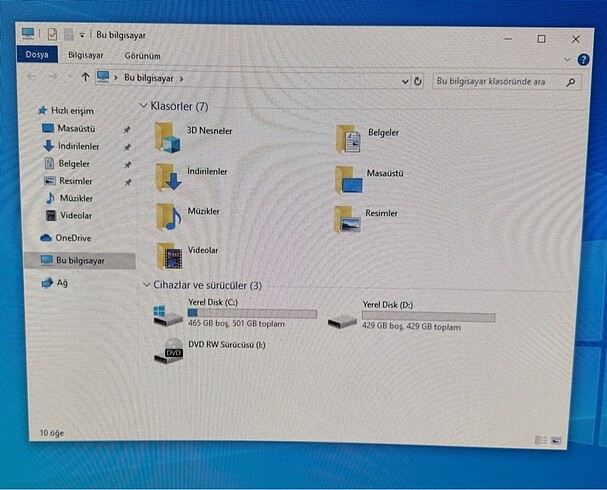Open the Müzikler folder in main pane
Viewport: 607px width, 490px height.
tap(168, 216)
